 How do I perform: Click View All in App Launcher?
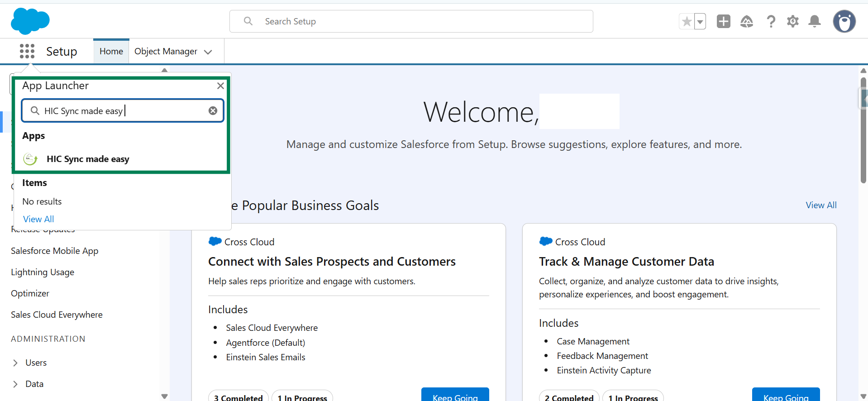pos(38,219)
